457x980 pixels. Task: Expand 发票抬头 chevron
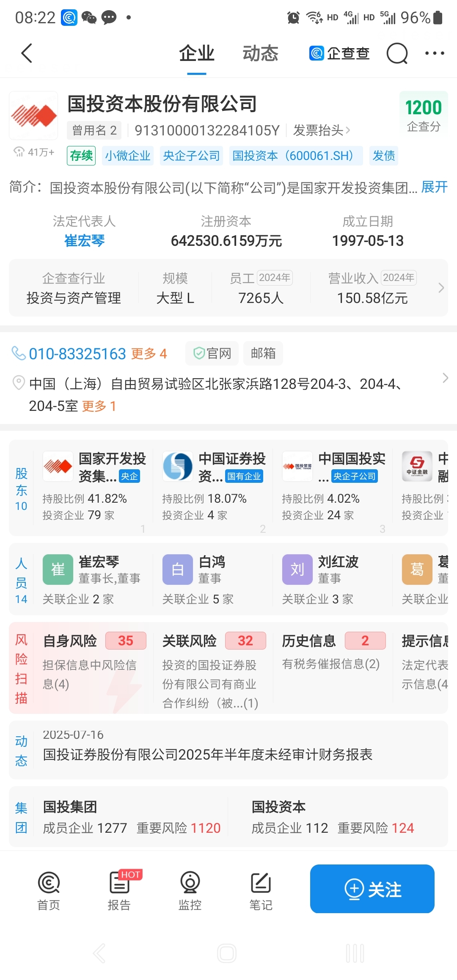click(348, 130)
